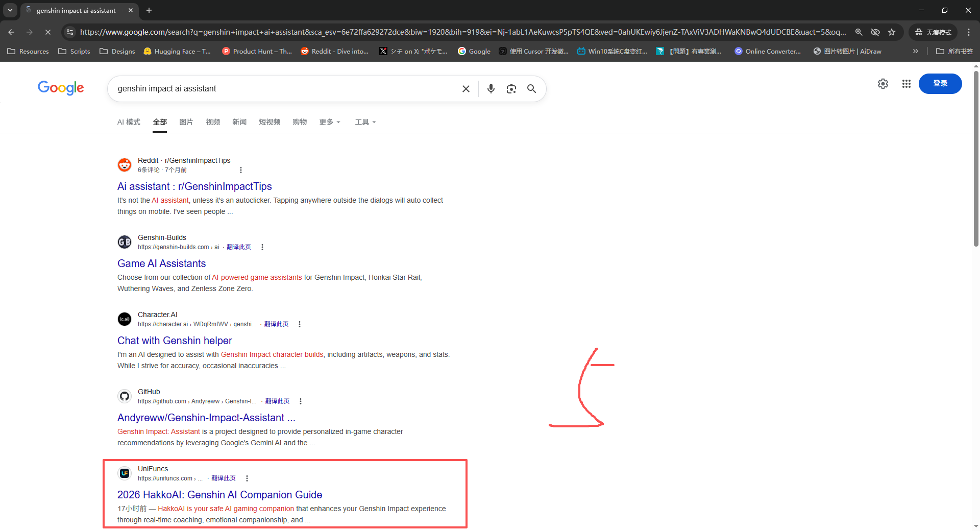Expand the 更多 dropdown
The width and height of the screenshot is (980, 531).
click(329, 122)
